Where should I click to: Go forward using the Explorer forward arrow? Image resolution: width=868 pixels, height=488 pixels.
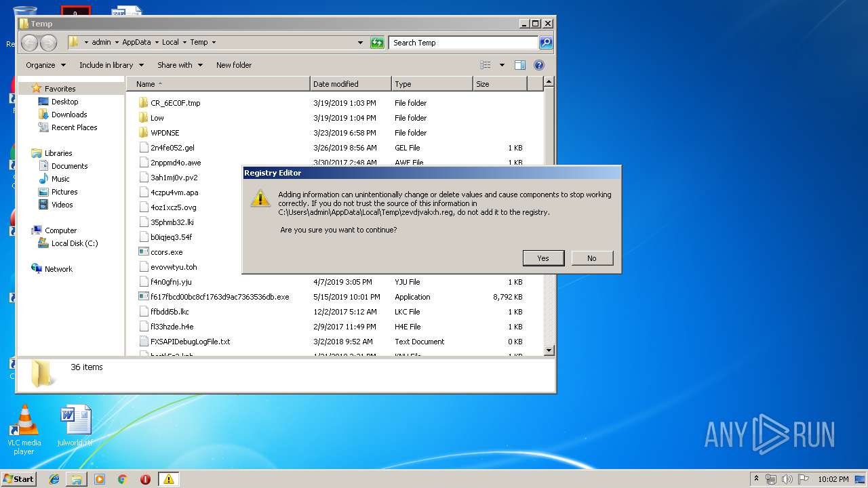point(48,43)
